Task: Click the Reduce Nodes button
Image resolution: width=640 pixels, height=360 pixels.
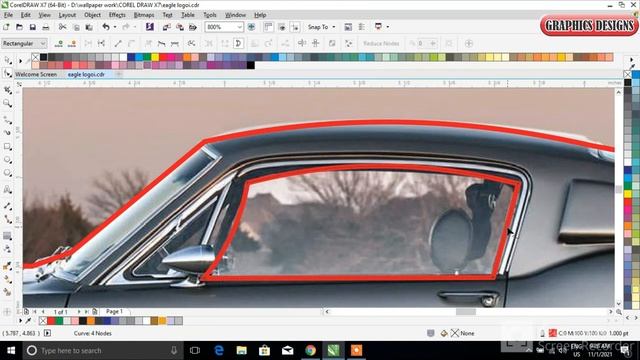Action: 381,43
